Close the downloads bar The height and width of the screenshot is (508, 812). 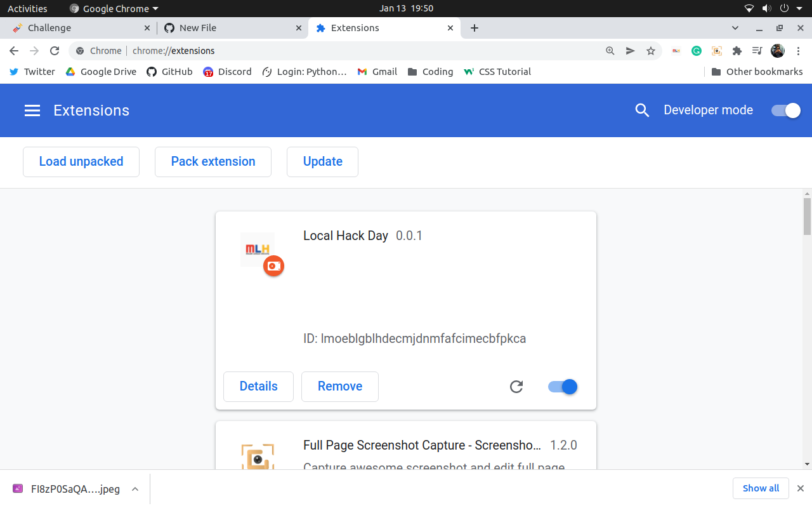pyautogui.click(x=801, y=488)
